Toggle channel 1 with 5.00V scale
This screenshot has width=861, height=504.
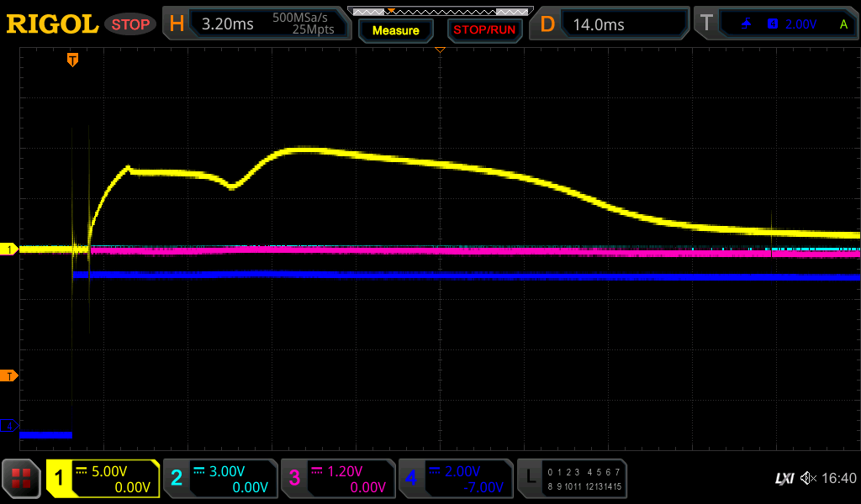click(x=103, y=479)
